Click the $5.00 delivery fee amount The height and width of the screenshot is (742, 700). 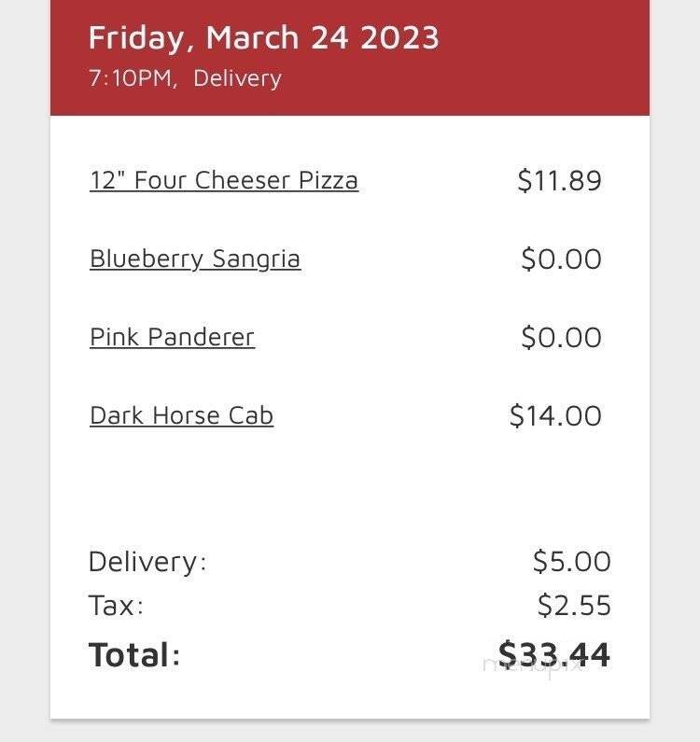[571, 562]
